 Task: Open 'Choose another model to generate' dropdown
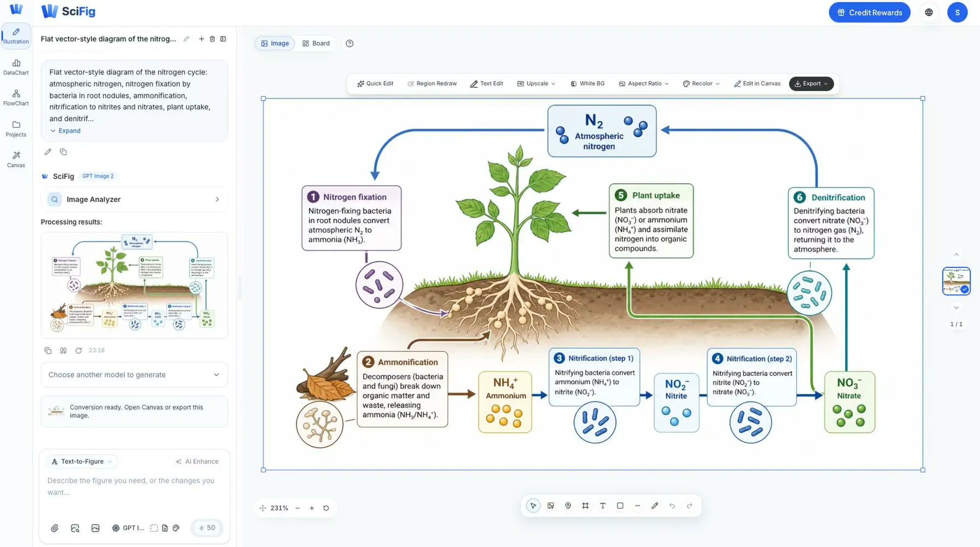134,375
